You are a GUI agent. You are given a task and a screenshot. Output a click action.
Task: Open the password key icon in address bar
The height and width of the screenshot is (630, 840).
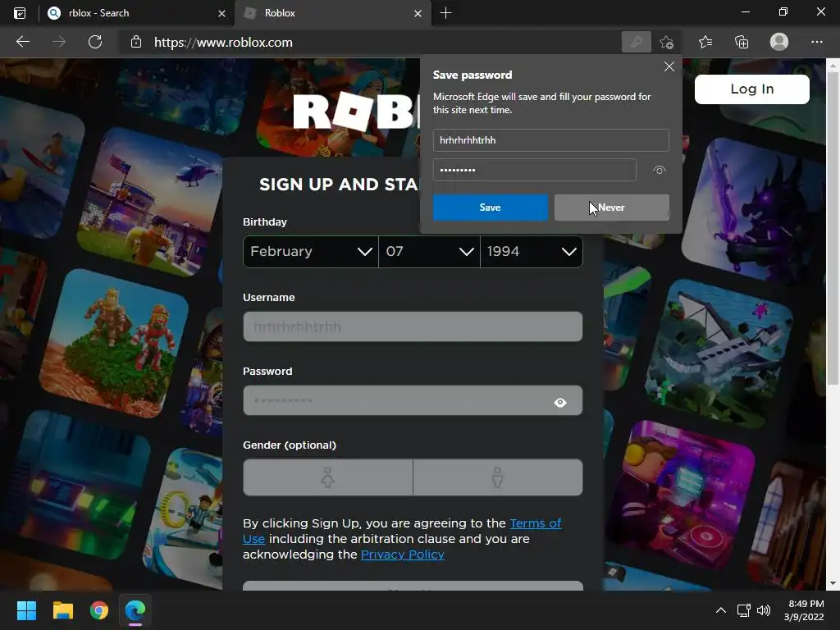coord(636,42)
